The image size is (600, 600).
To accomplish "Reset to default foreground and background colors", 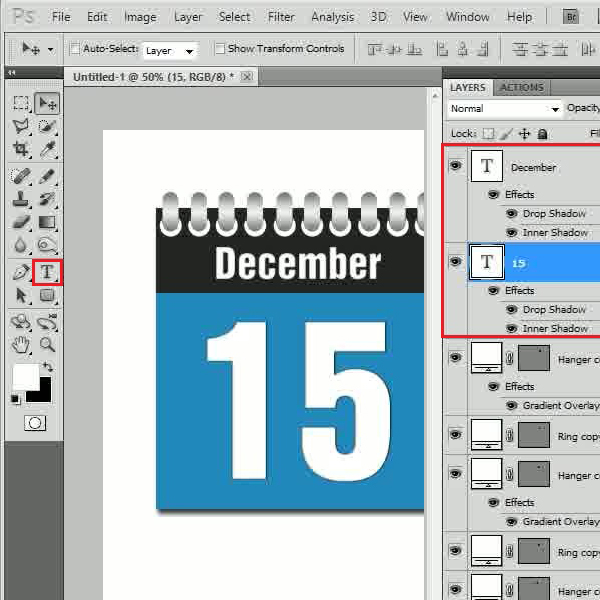I will (x=15, y=399).
